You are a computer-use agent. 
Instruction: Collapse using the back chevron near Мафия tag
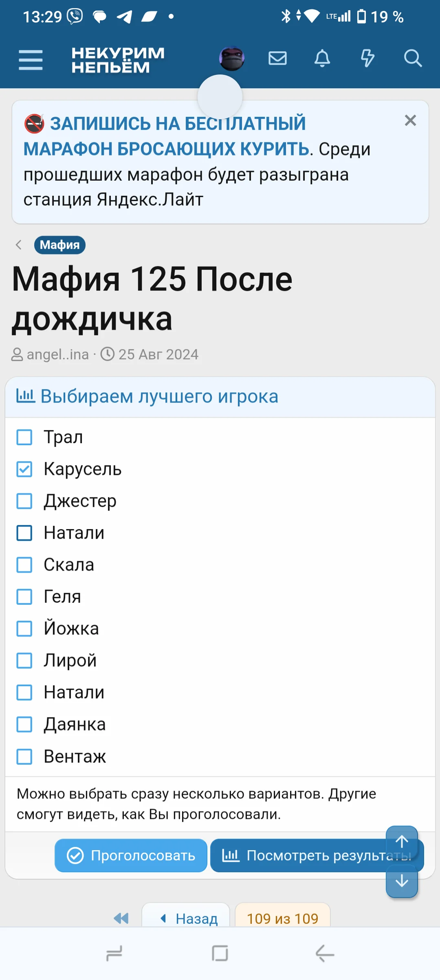point(18,245)
